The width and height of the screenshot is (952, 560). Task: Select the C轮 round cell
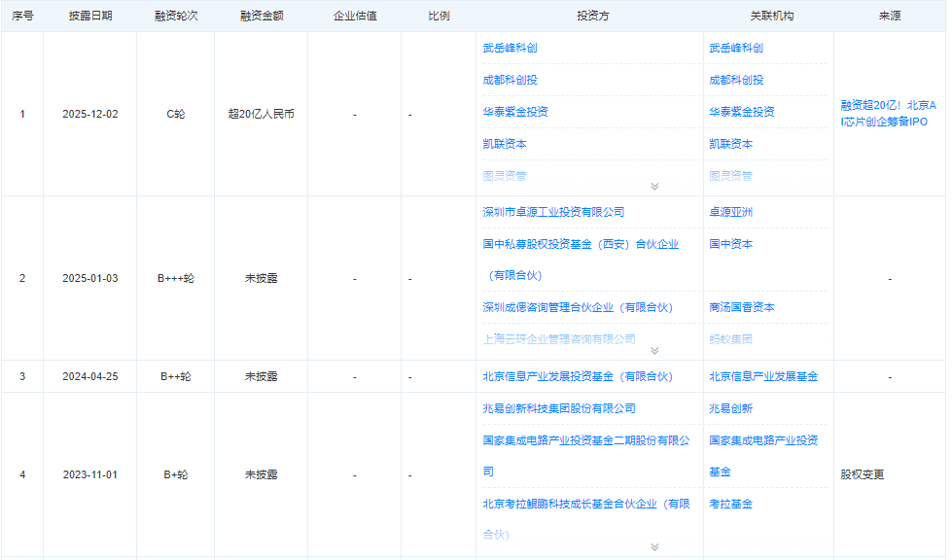coord(176,114)
